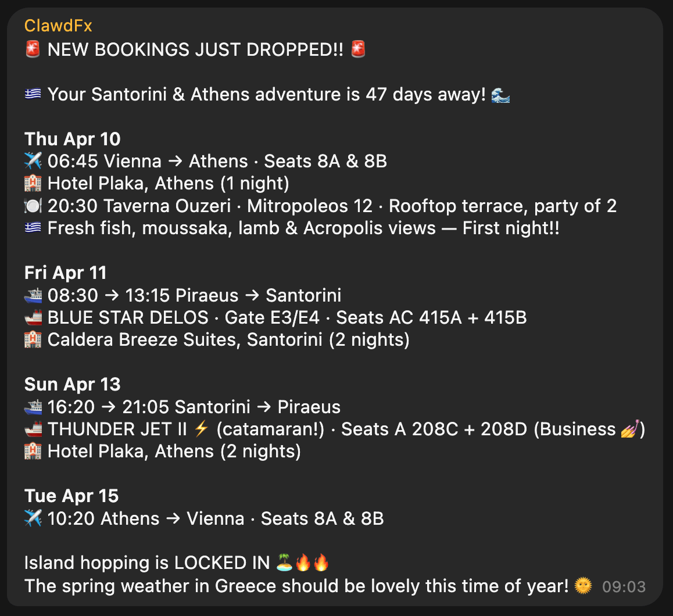Click the sun emoji ending the message
Screen dimensions: 673x616
point(583,585)
